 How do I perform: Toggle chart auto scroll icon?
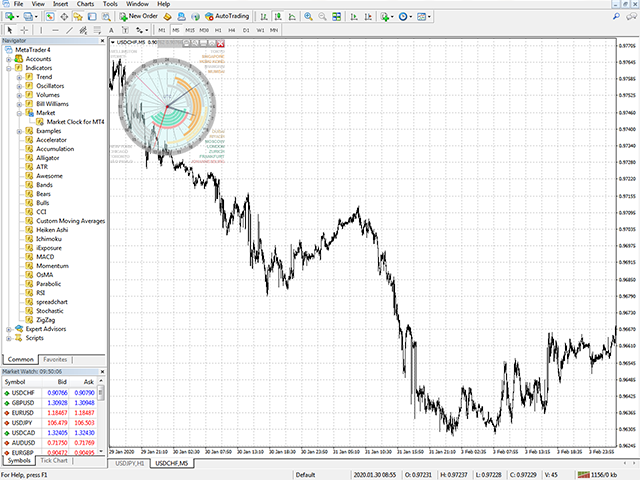354,16
